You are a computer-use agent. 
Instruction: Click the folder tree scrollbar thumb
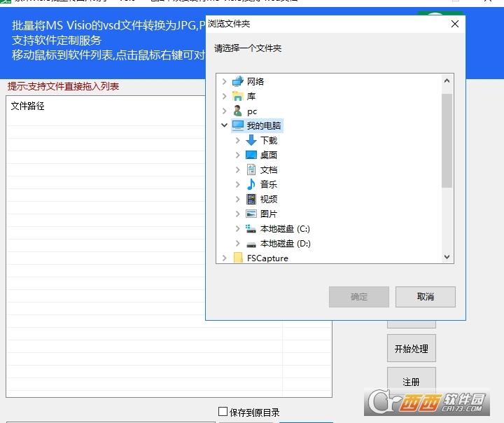[447, 141]
